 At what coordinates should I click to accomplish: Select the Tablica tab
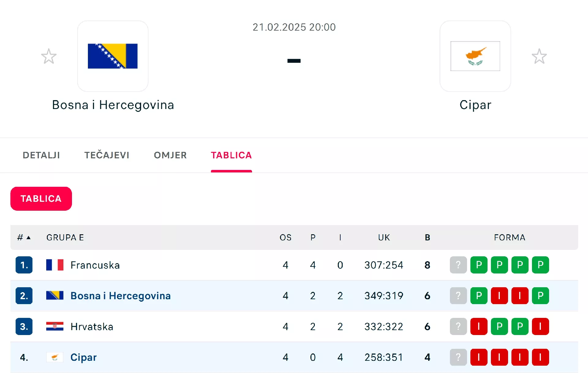pyautogui.click(x=231, y=155)
